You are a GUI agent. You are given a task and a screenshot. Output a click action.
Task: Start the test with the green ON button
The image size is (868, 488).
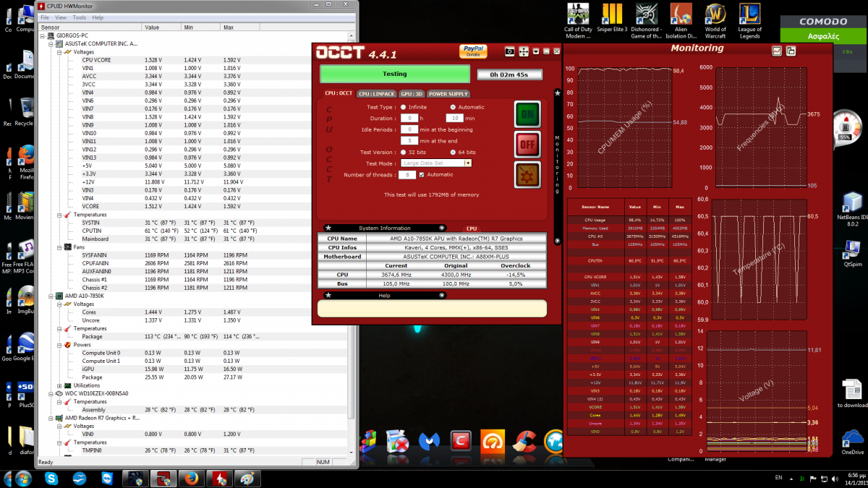pyautogui.click(x=527, y=114)
